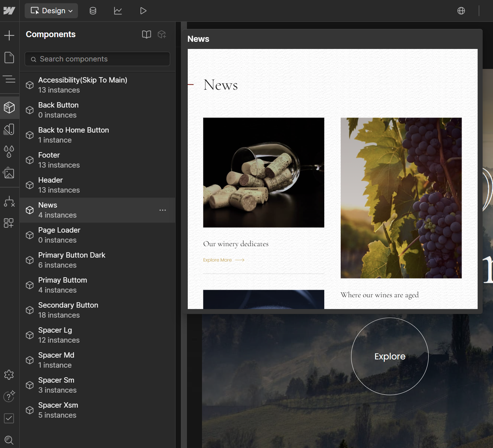
Task: Open the Pages panel
Action: pyautogui.click(x=9, y=57)
